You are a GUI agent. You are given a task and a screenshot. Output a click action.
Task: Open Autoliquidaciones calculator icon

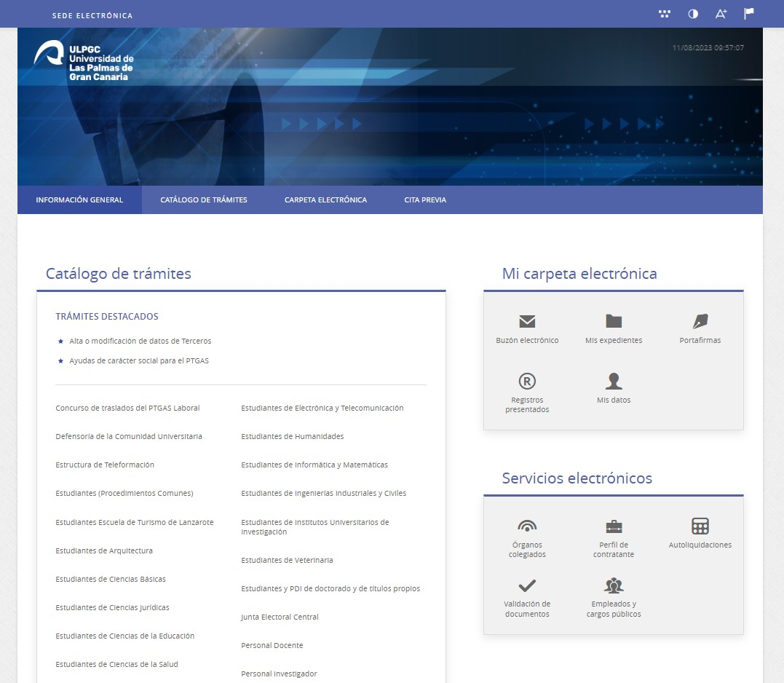700,526
